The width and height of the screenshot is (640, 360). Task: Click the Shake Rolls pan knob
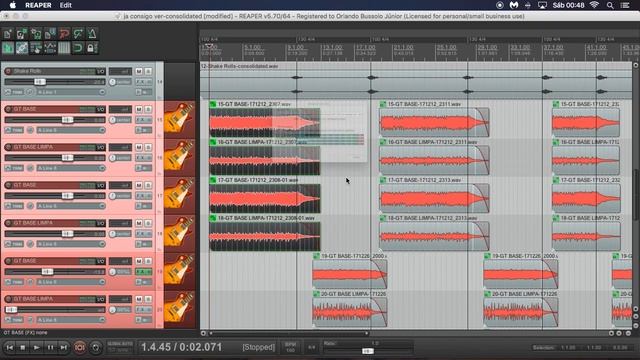point(112,82)
